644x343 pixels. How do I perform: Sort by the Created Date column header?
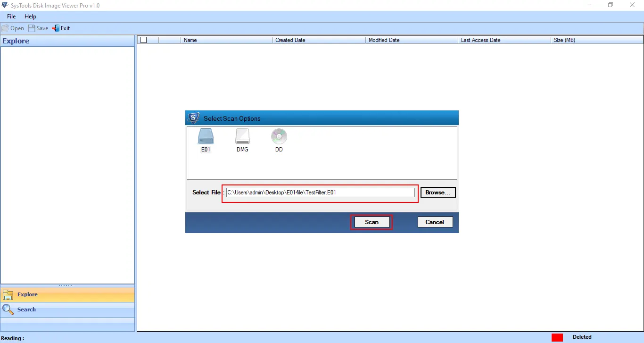coord(319,40)
